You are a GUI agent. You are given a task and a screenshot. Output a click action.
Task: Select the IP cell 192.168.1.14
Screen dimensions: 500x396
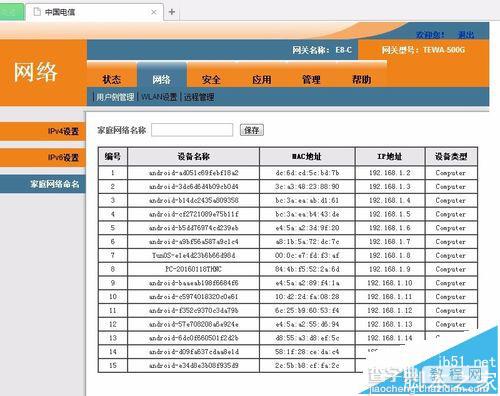pos(390,338)
